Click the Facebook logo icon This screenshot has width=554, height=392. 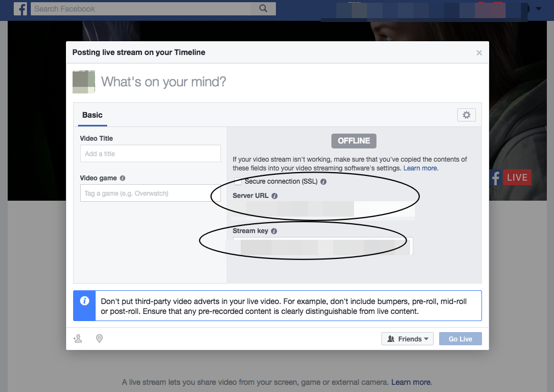20,9
